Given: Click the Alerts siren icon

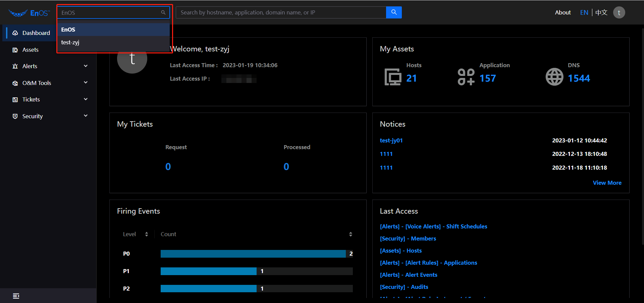Looking at the screenshot, I should (x=15, y=66).
